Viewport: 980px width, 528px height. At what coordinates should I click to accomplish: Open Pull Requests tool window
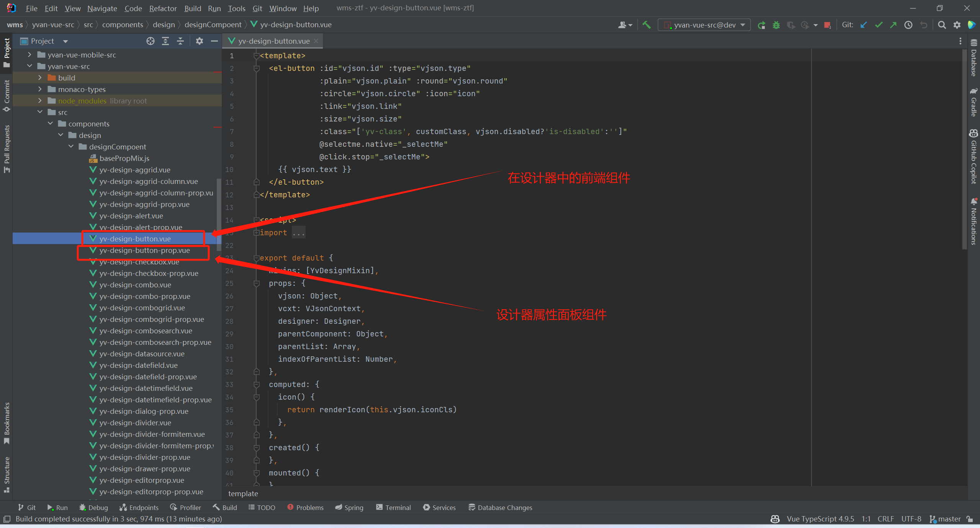tap(7, 149)
